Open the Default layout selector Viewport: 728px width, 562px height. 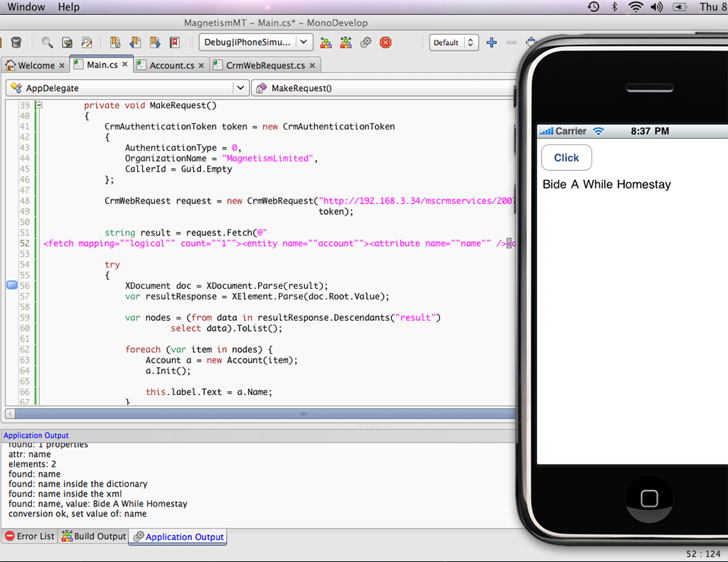tap(454, 42)
